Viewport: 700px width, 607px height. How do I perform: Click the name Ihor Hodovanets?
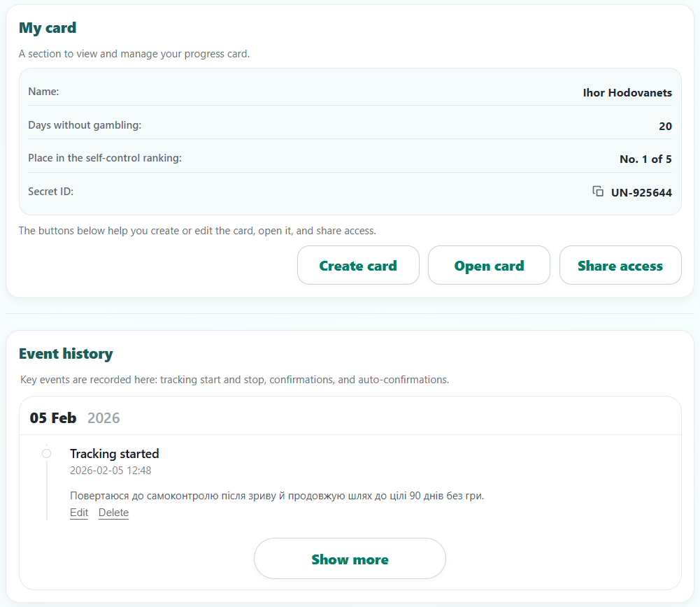point(627,92)
